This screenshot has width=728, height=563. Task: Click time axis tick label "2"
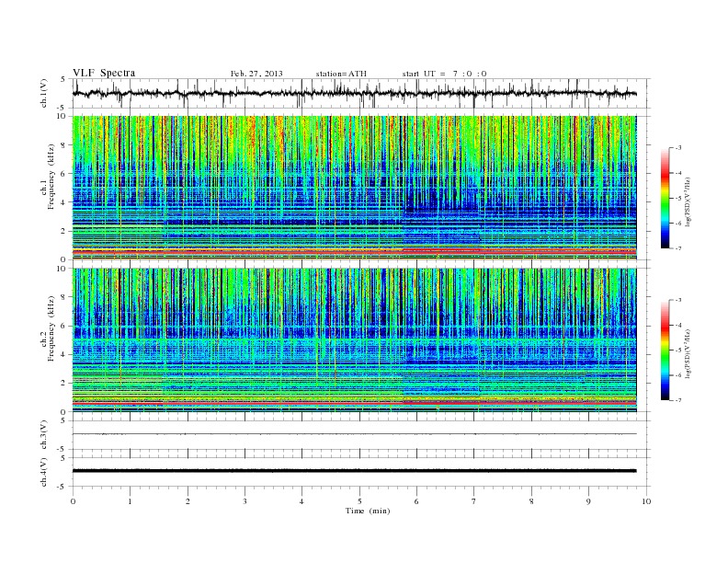pyautogui.click(x=188, y=501)
